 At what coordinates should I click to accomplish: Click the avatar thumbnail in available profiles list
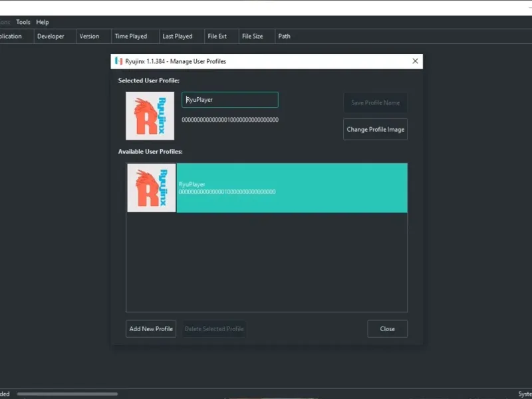152,188
